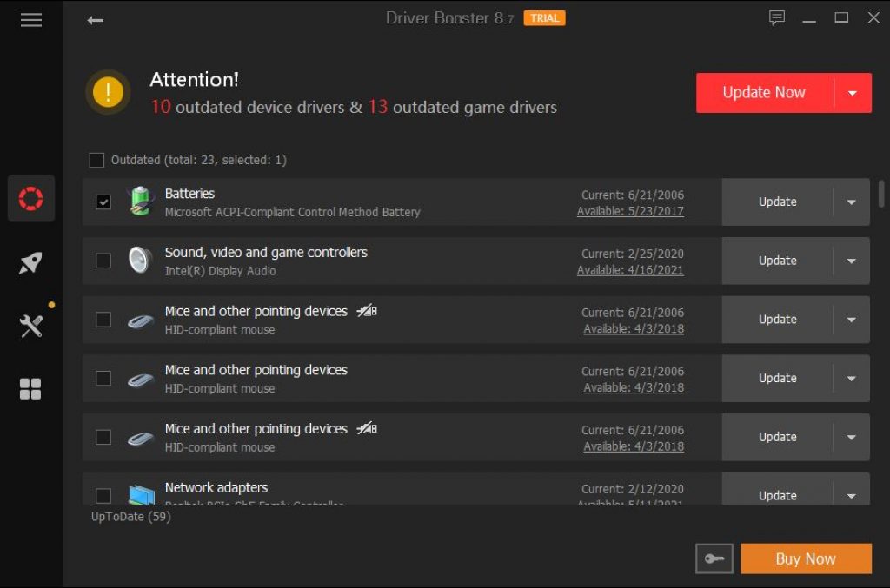The width and height of the screenshot is (890, 588).
Task: Update the Batteries driver
Action: click(778, 202)
